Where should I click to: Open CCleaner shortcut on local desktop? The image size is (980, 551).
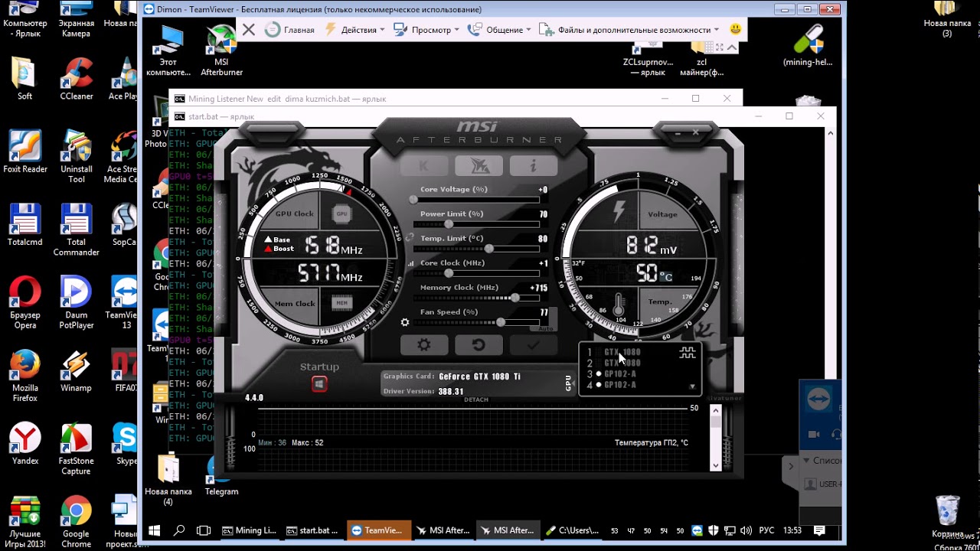(77, 79)
